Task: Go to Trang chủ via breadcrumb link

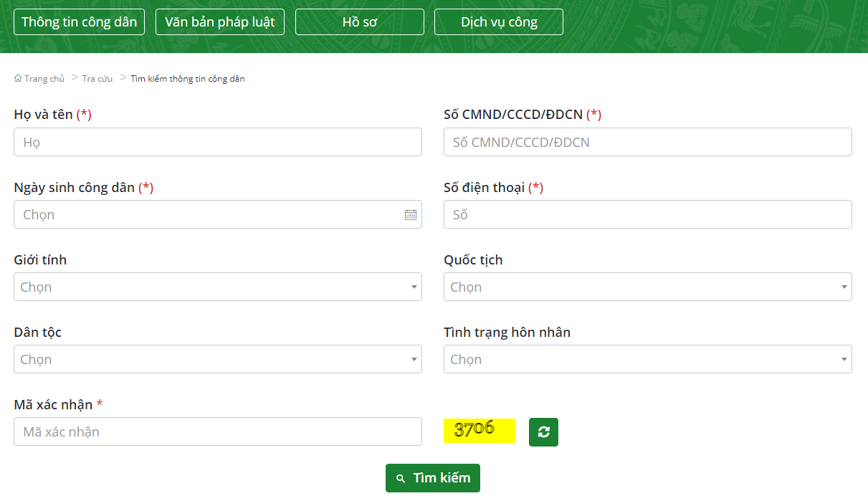Action: pos(44,78)
